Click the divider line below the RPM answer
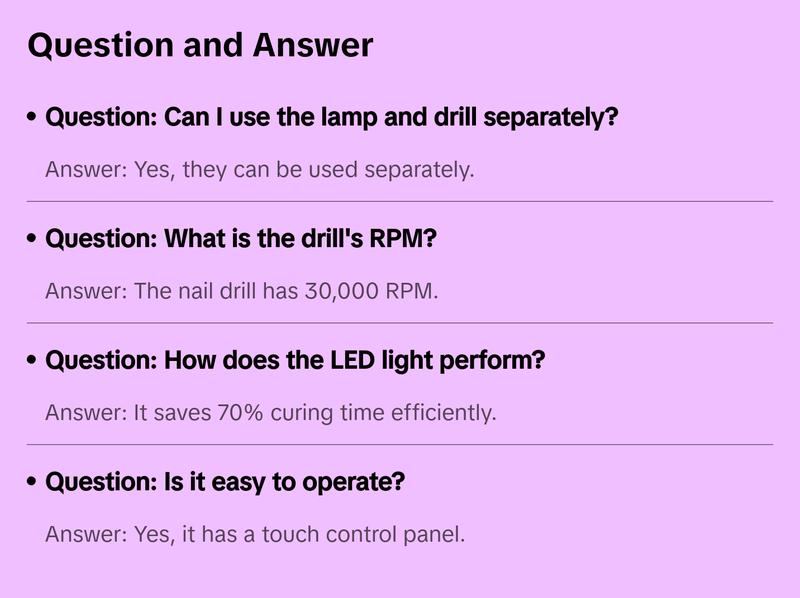 pyautogui.click(x=400, y=323)
